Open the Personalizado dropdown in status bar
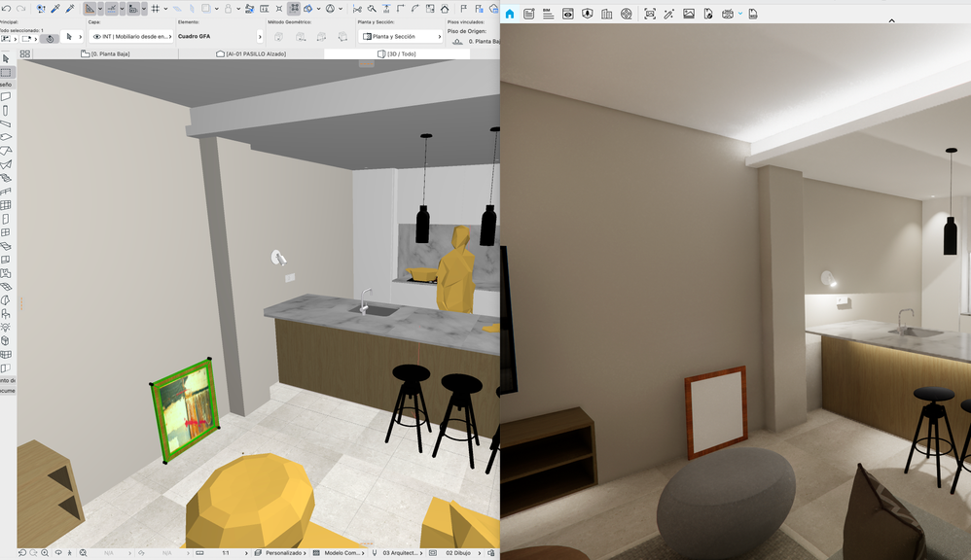 pyautogui.click(x=282, y=553)
